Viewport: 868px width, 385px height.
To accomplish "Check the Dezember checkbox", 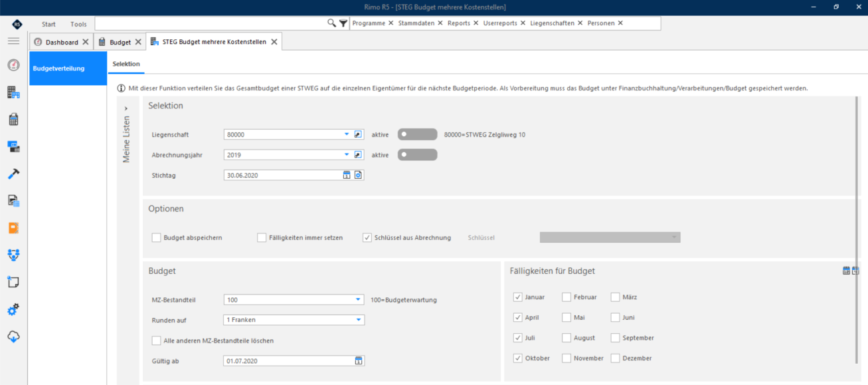I will pyautogui.click(x=616, y=358).
